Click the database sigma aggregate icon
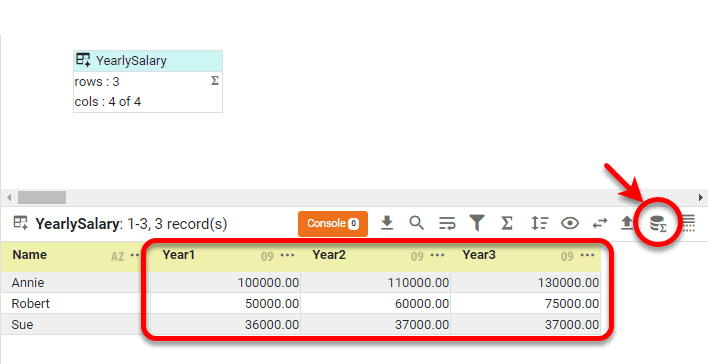708x364 pixels. point(658,224)
